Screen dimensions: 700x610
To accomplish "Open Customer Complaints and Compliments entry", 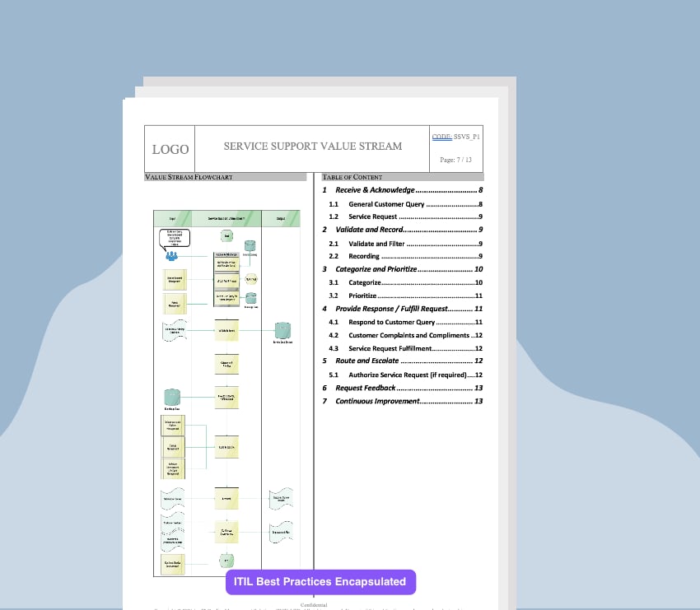I will coord(404,335).
